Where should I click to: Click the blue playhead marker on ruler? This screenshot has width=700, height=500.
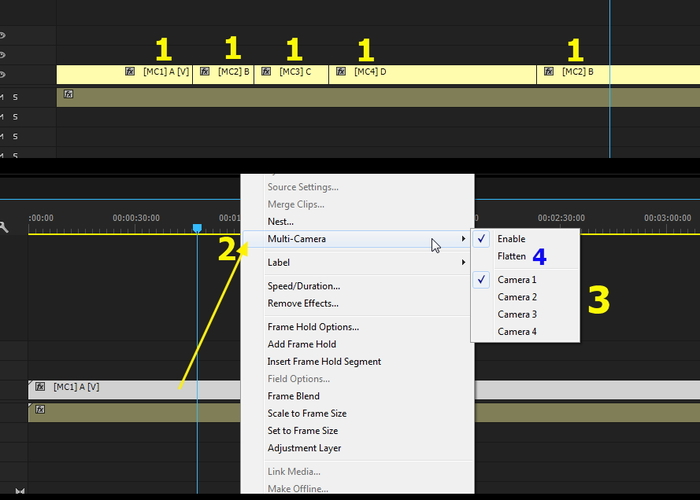[197, 228]
